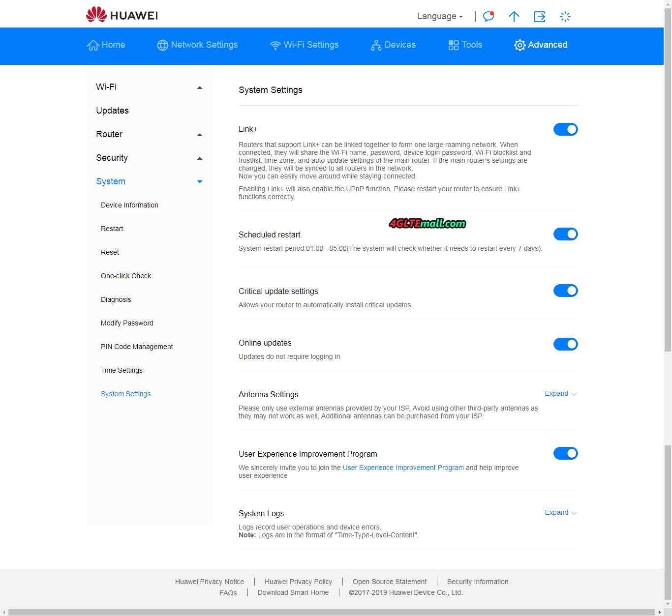
Task: Toggle Critical update settings off
Action: [x=565, y=291]
